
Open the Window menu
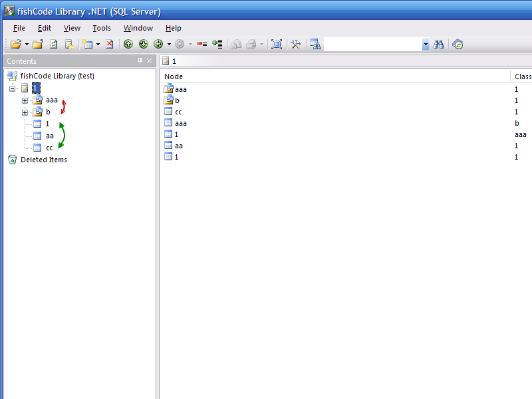point(138,28)
